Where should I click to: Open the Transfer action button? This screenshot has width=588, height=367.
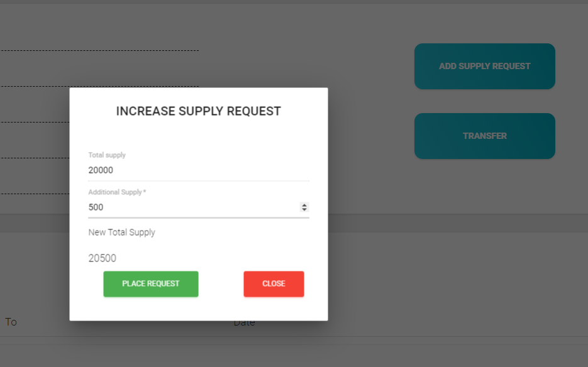click(x=484, y=136)
